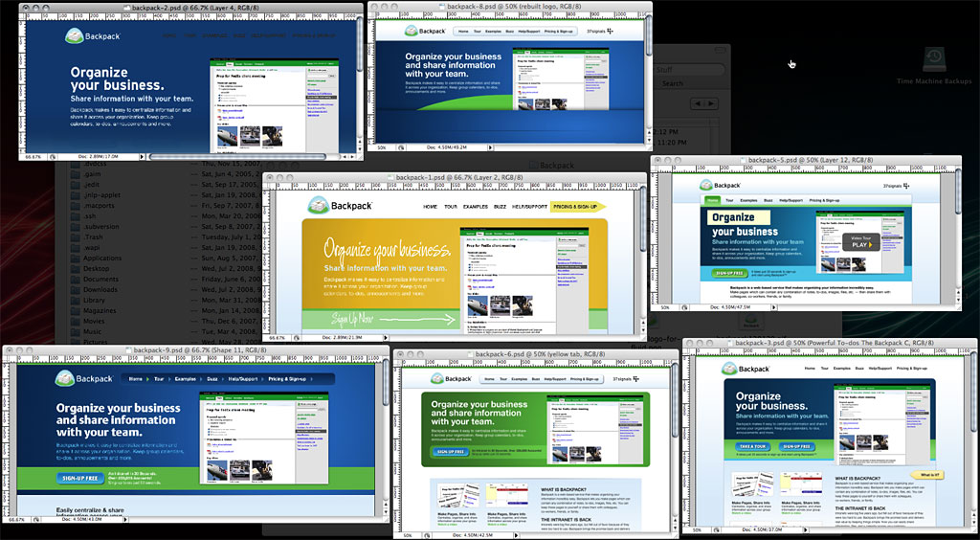This screenshot has width=980, height=540.
Task: Click 'Buzz' nav item in backpack-9 mockup
Action: [x=212, y=379]
